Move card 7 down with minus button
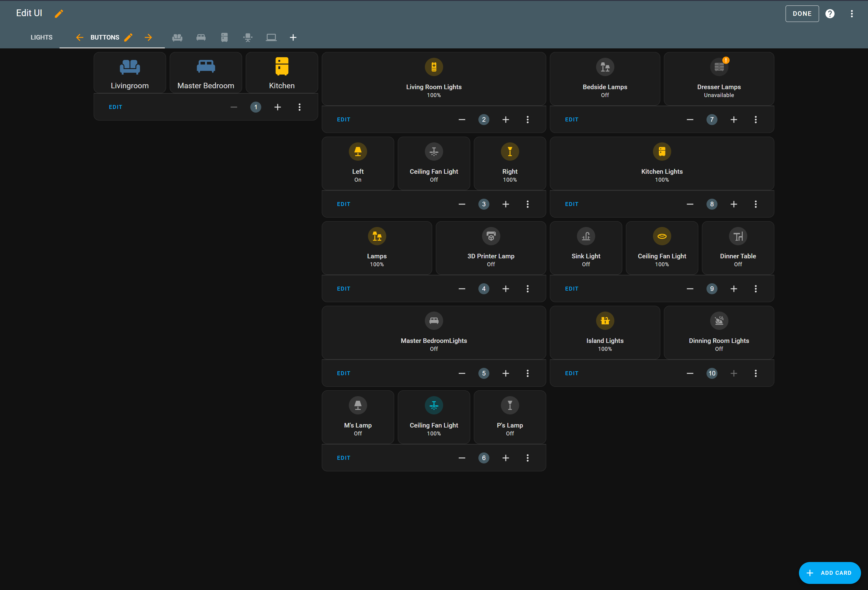 click(x=690, y=120)
